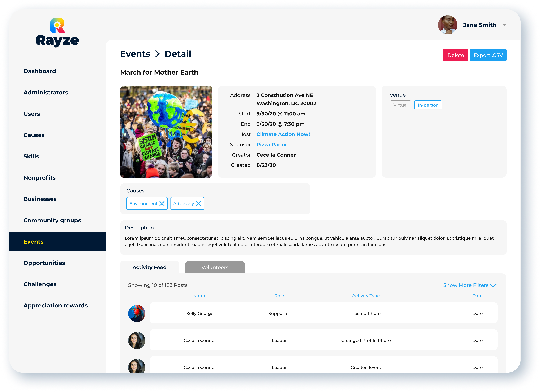Switch to the Activity Feed tab
This screenshot has width=540, height=392.
point(150,267)
